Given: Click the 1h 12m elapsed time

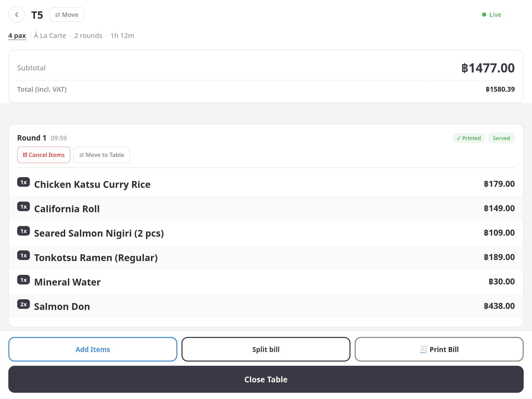Looking at the screenshot, I should tap(122, 36).
